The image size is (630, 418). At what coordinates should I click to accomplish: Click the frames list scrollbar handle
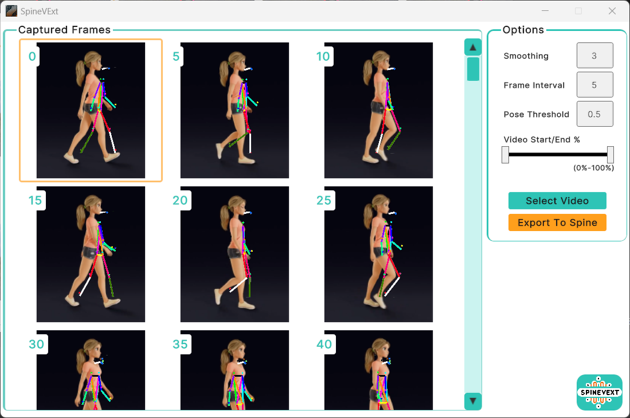point(473,69)
